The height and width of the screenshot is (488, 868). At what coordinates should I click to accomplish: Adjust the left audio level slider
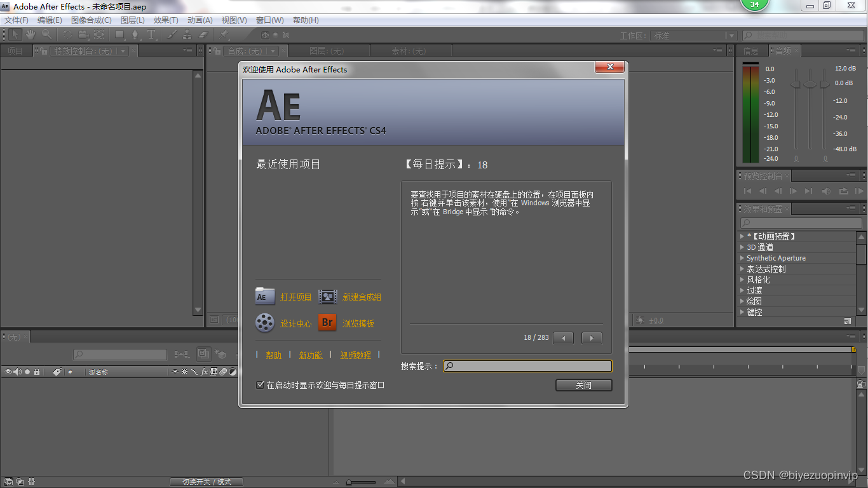[x=796, y=84]
